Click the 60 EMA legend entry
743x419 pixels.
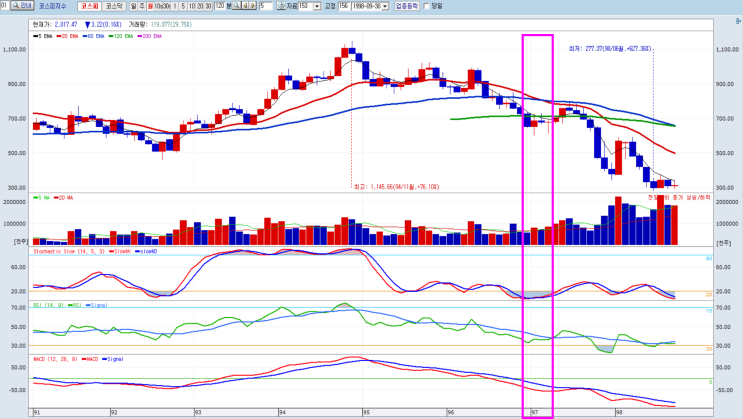click(93, 36)
